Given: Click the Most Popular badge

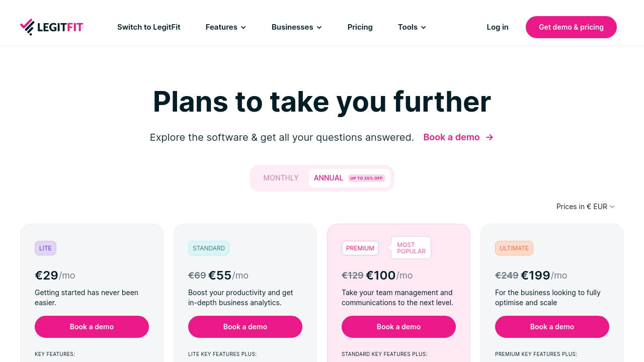Looking at the screenshot, I should pos(411,248).
